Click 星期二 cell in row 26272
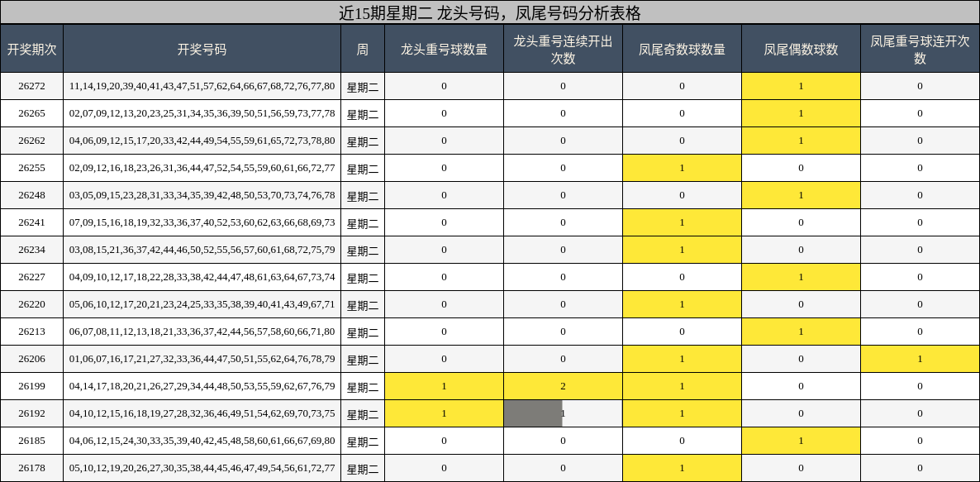The width and height of the screenshot is (980, 482). (363, 86)
